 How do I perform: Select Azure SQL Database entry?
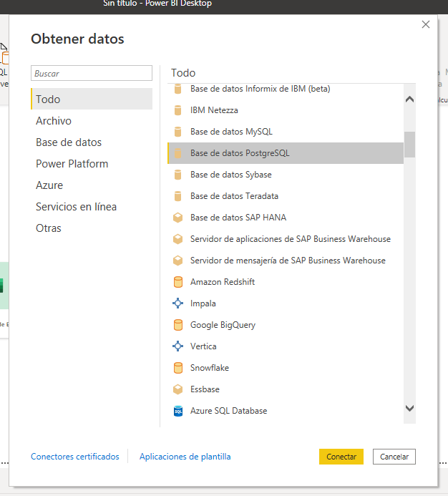tap(286, 411)
